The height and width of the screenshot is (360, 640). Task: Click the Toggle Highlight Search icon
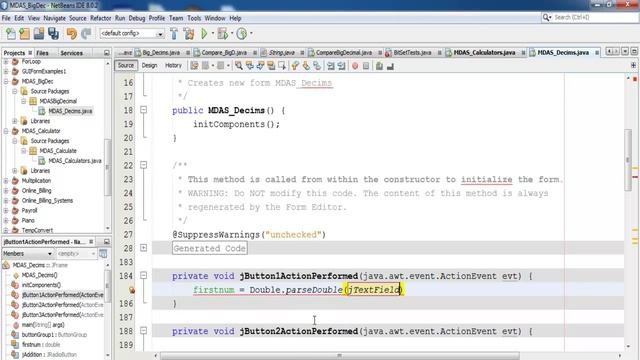[271, 66]
